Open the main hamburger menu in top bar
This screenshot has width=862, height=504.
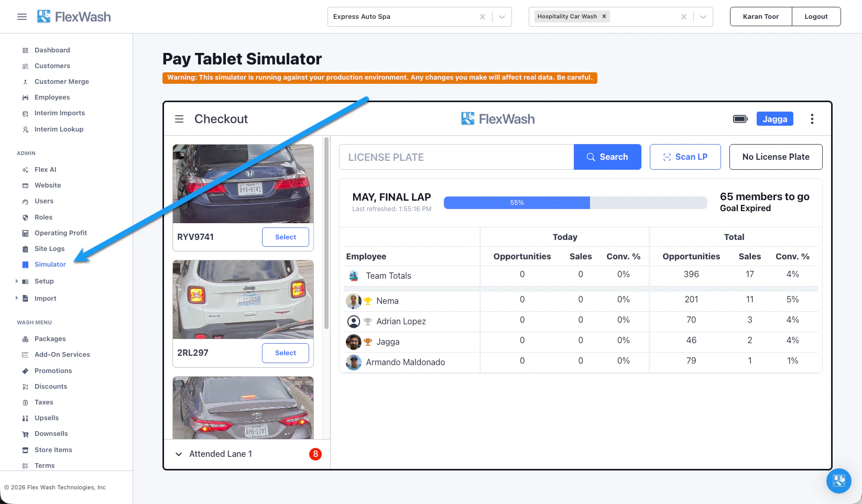(x=22, y=17)
